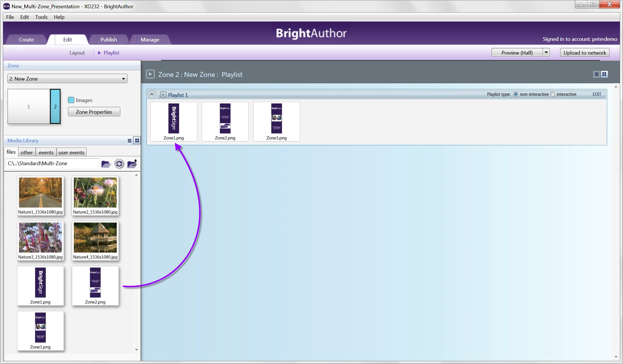The width and height of the screenshot is (623, 364).
Task: Click Media Library scroll up arrow
Action: 137,175
